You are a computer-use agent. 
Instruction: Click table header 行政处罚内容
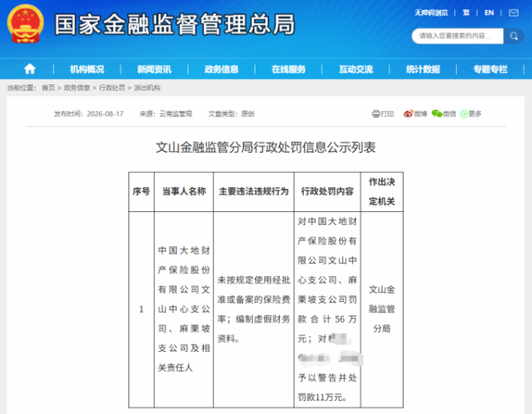tap(327, 191)
